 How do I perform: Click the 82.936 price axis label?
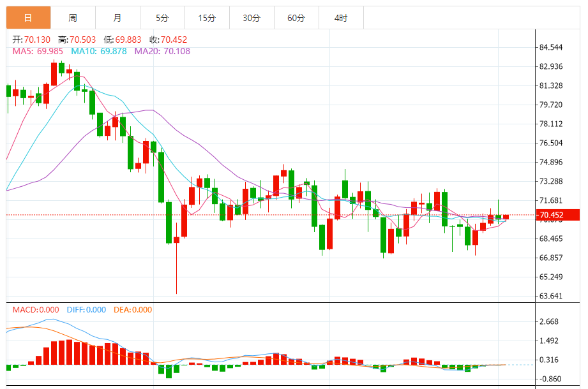[x=551, y=67]
